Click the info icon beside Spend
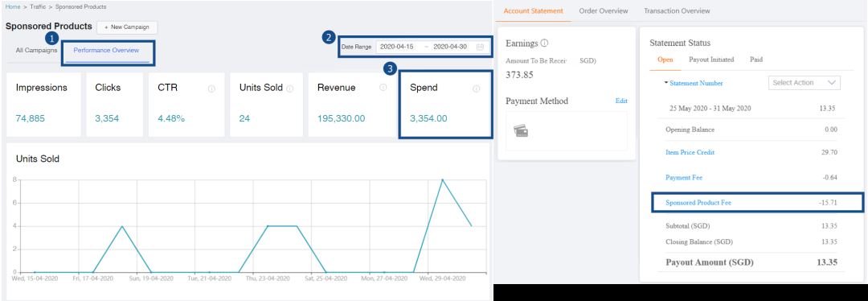Viewport: 868px width, 301px height. click(476, 89)
